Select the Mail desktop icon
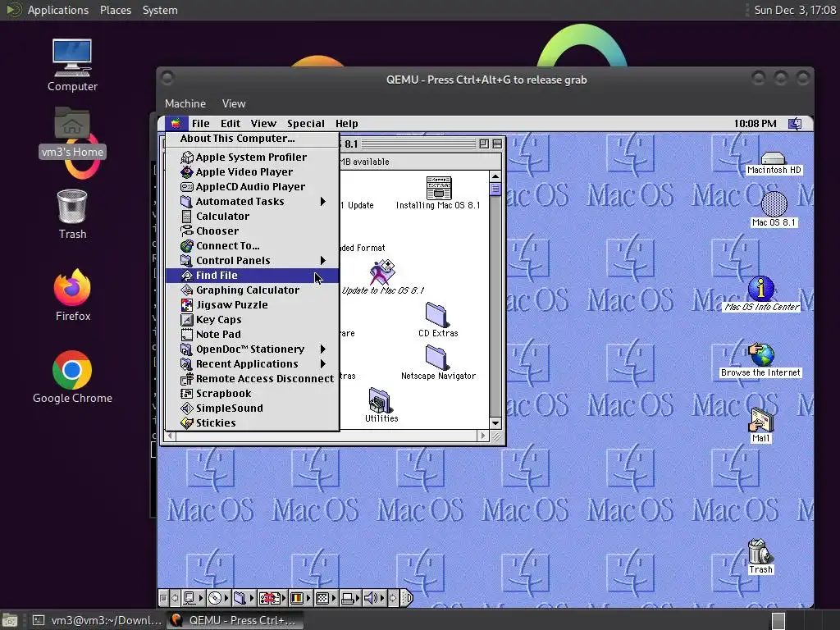Viewport: 840px width, 630px height. [760, 426]
